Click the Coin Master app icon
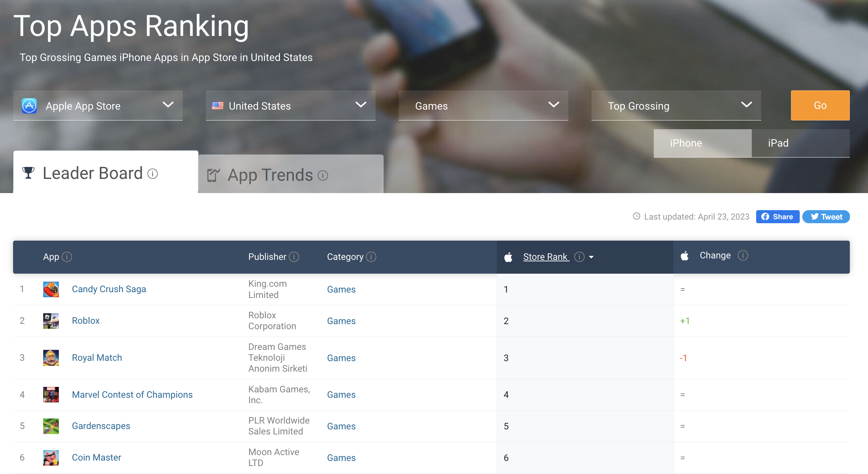Image resolution: width=868 pixels, height=474 pixels. point(51,458)
